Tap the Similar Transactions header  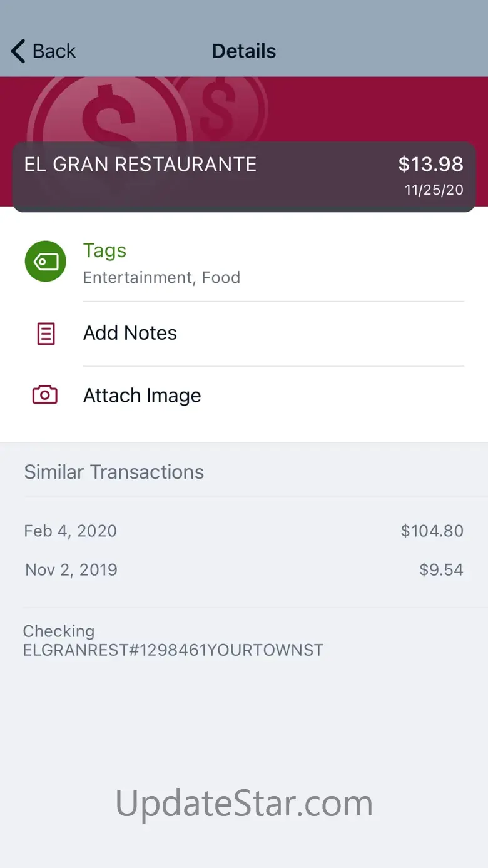[x=114, y=472]
